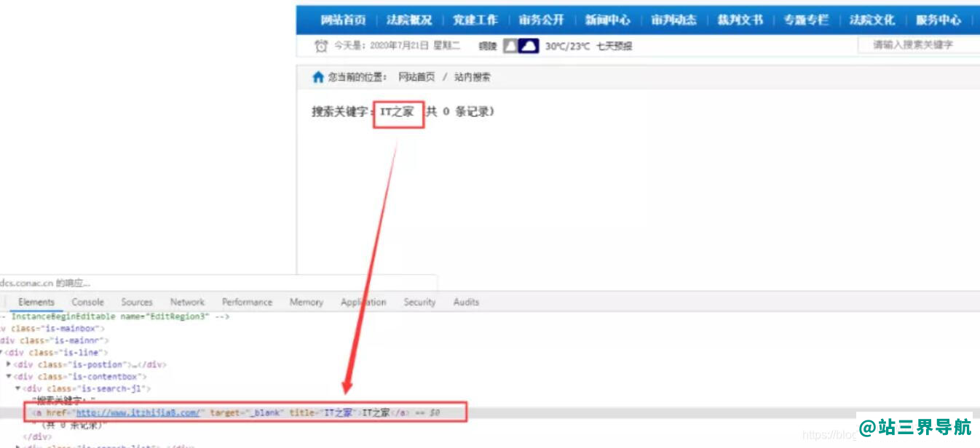The height and width of the screenshot is (448, 980).
Task: Open the 审务公开 navigation item
Action: (542, 20)
